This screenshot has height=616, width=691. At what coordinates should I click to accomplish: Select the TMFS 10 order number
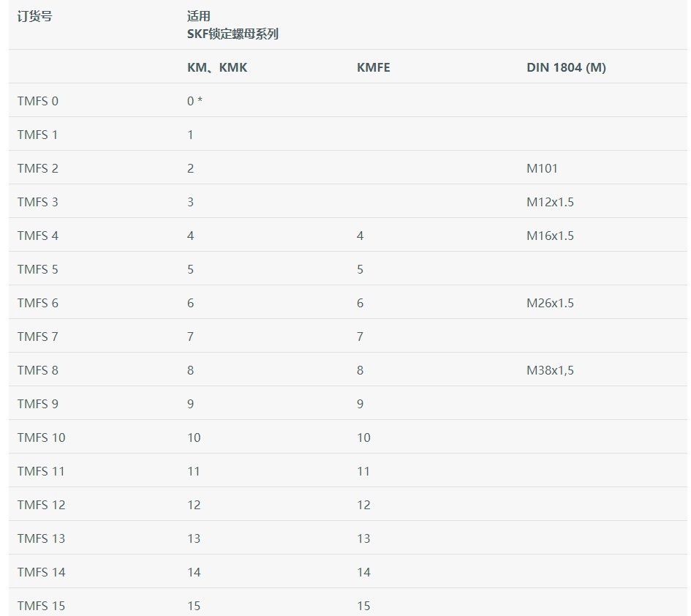42,437
